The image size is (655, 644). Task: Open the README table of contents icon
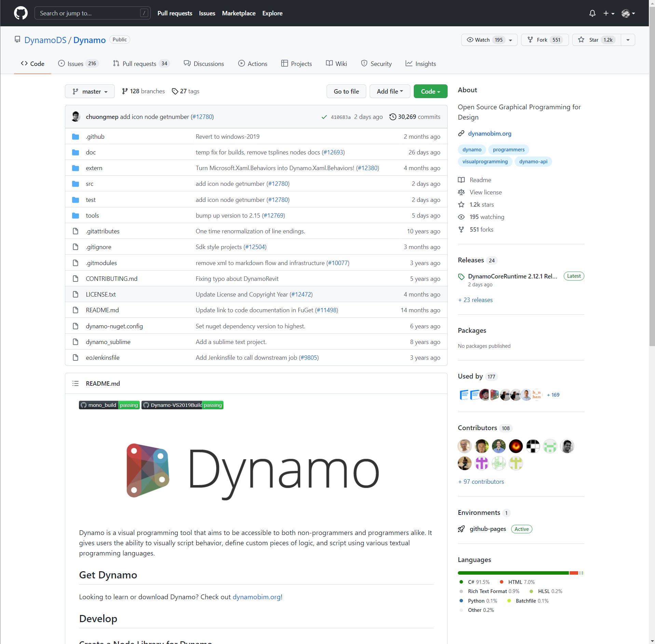[x=76, y=384]
